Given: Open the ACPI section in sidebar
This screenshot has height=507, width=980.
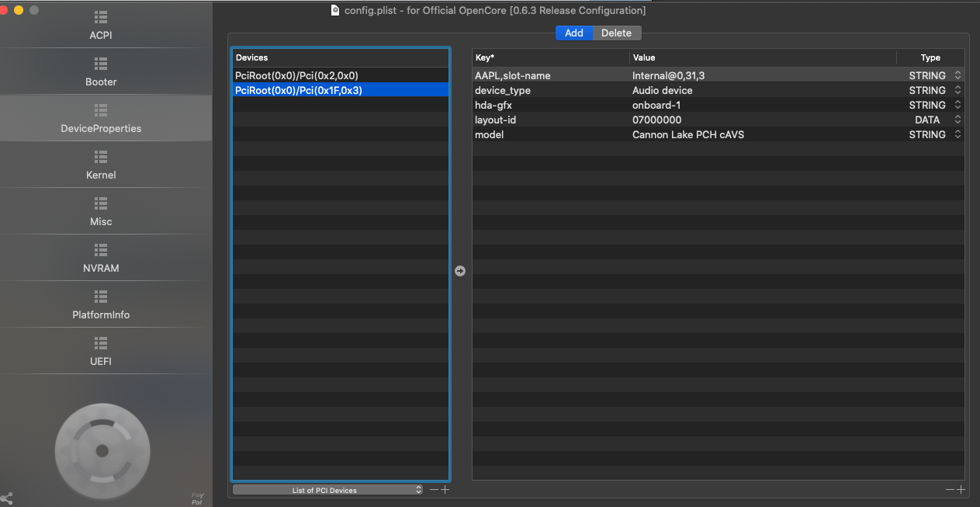Looking at the screenshot, I should pyautogui.click(x=101, y=26).
